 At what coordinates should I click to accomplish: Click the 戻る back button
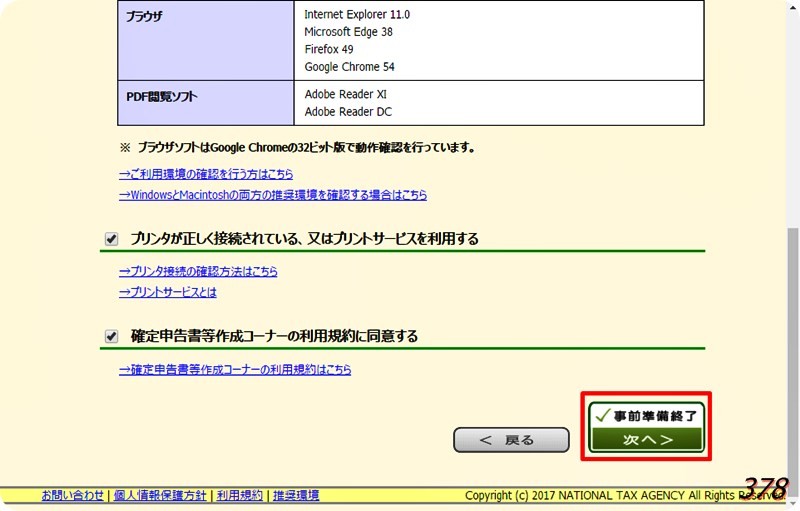click(x=511, y=440)
